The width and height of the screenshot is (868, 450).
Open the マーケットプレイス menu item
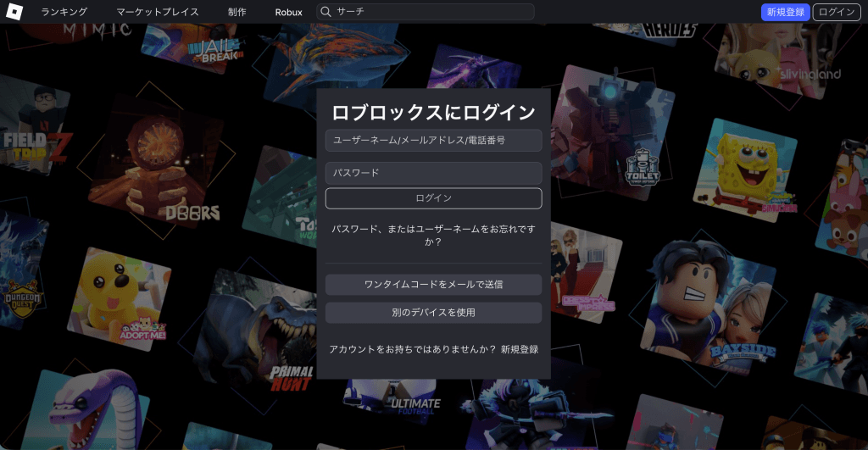point(158,12)
